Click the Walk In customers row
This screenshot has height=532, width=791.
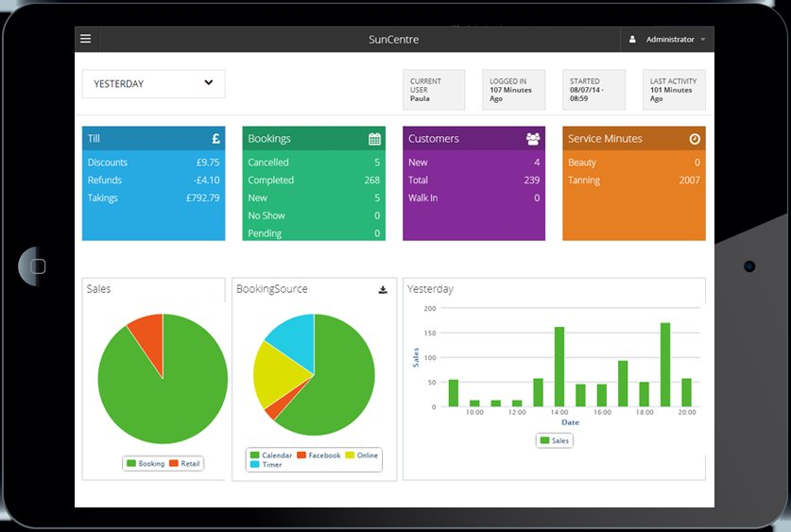coord(473,197)
